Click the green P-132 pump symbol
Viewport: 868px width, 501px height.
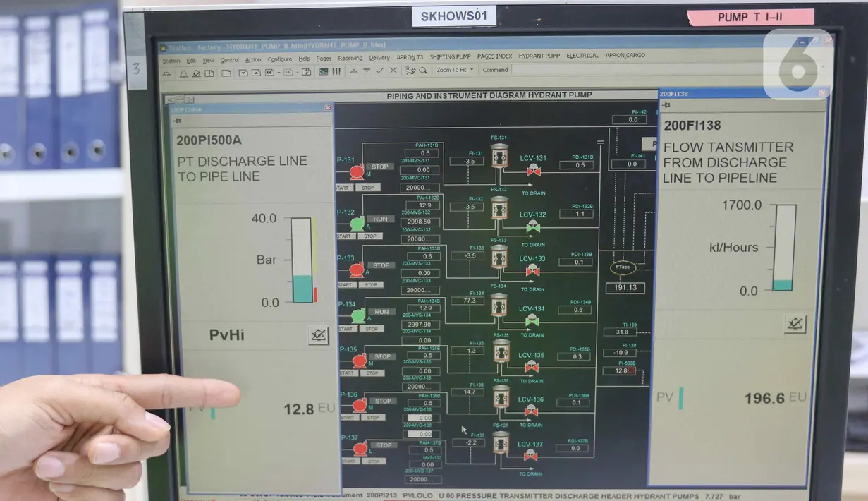coord(357,224)
